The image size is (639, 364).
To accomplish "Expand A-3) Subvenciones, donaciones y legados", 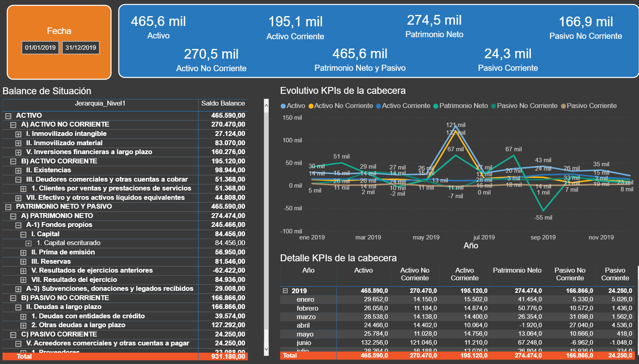I will point(18,289).
